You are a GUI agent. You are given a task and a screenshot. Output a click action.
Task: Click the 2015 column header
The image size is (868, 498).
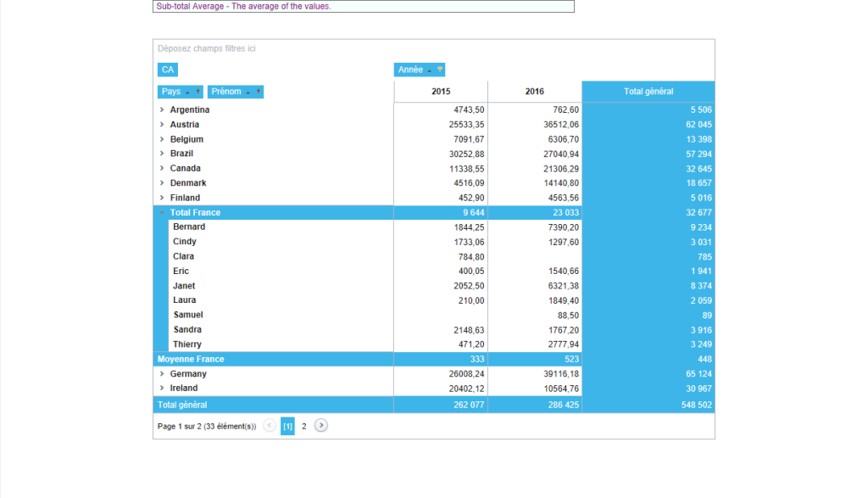[x=441, y=92]
